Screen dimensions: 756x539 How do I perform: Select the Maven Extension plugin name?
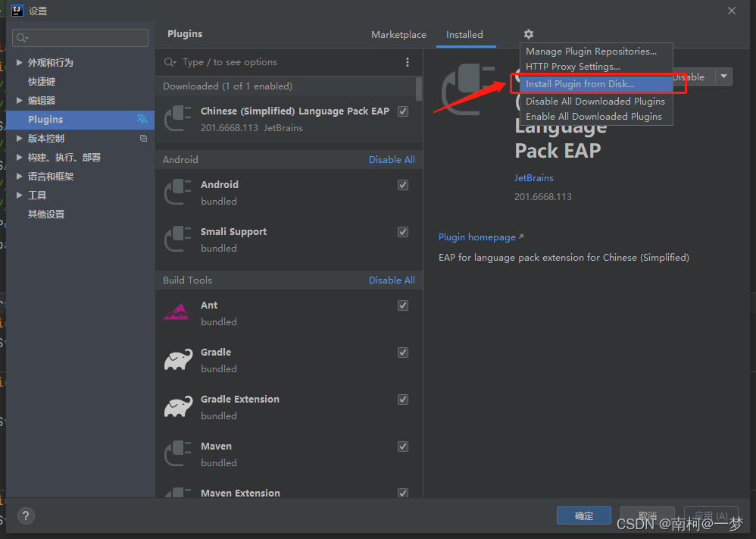click(240, 493)
